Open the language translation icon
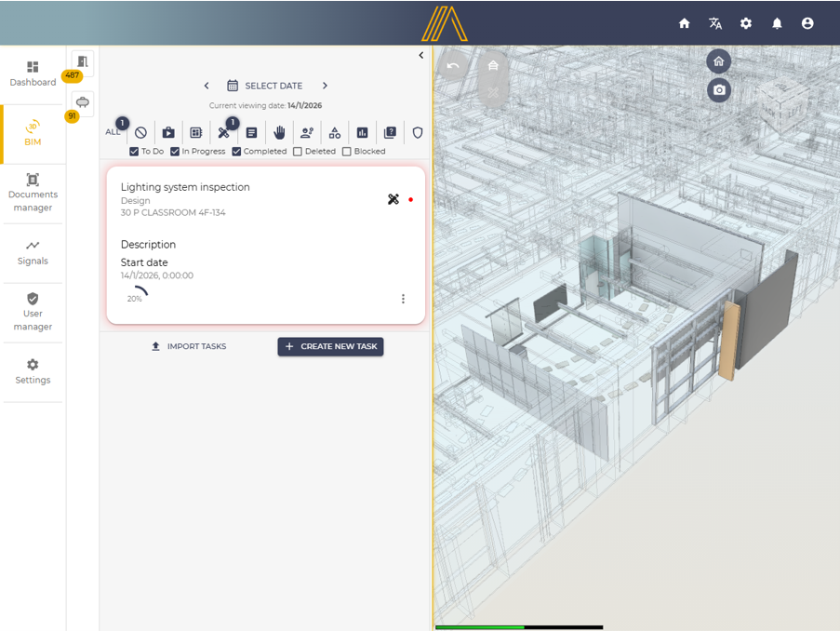This screenshot has height=631, width=840. [714, 23]
